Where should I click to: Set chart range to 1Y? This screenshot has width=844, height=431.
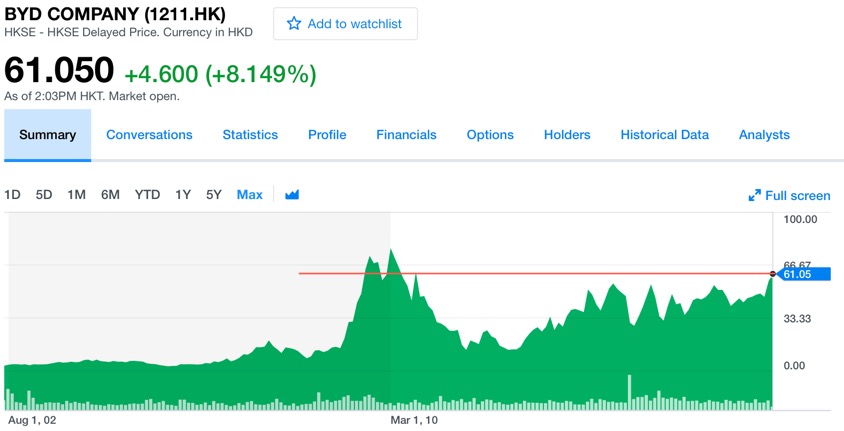point(183,195)
